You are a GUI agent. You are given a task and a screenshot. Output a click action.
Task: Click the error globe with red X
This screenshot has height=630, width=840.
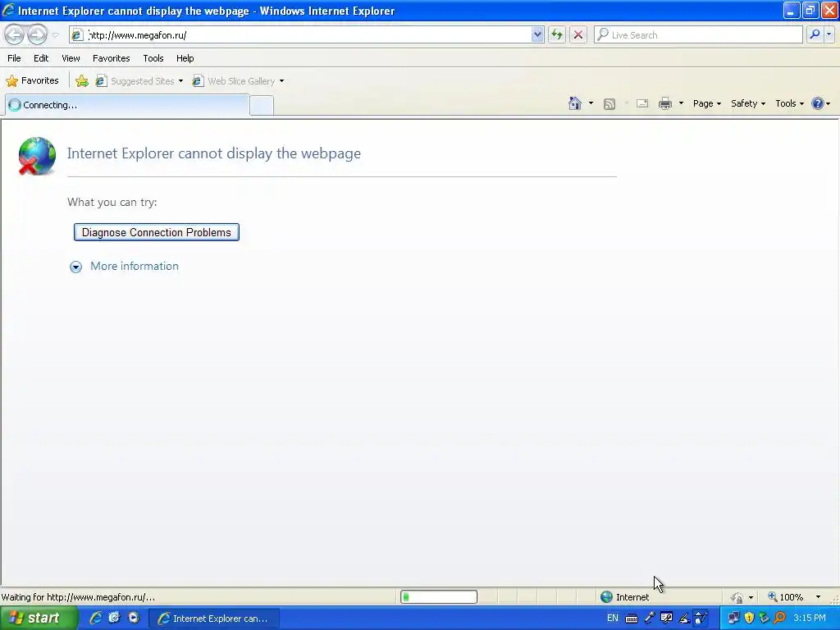[36, 156]
